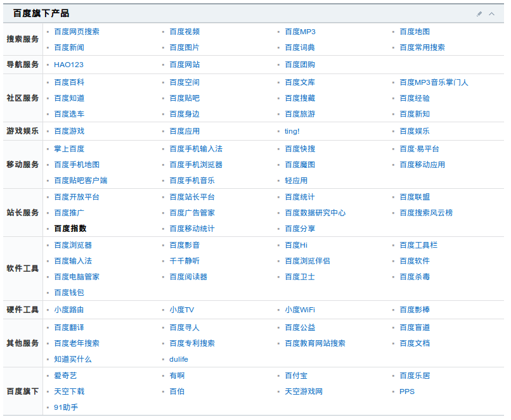Open 百度贴吧 link
This screenshot has height=420, width=511.
click(x=184, y=98)
